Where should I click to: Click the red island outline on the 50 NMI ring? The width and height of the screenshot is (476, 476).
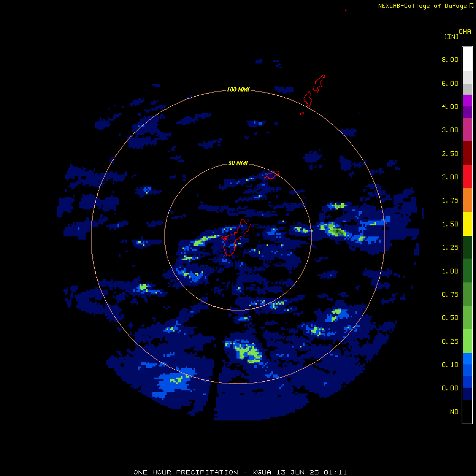pos(272,175)
